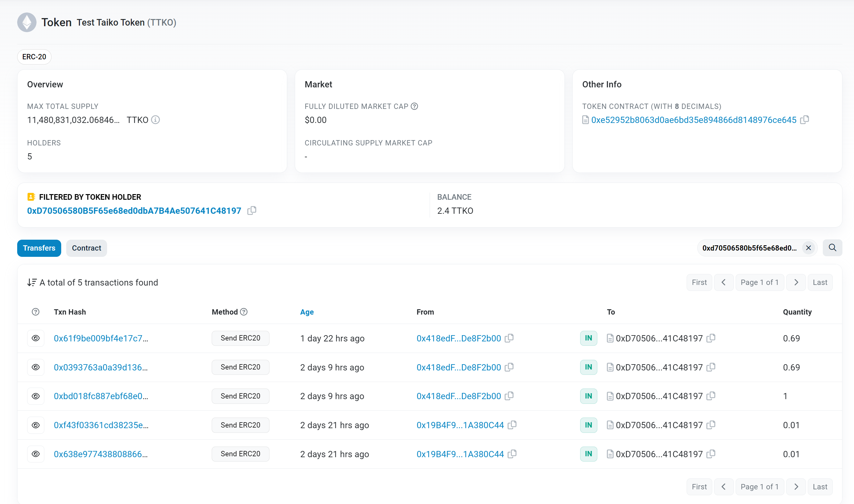Go to next page using top chevron
The image size is (854, 504).
pos(796,282)
